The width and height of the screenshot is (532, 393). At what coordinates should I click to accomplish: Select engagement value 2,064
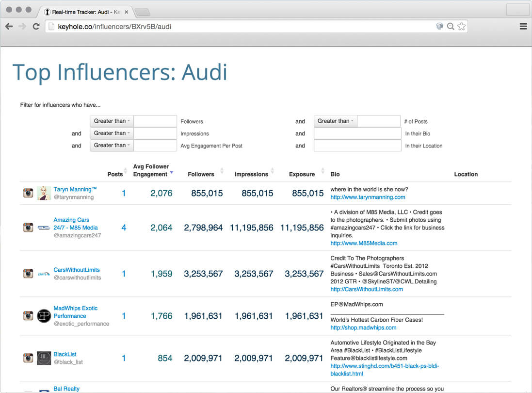click(x=161, y=228)
